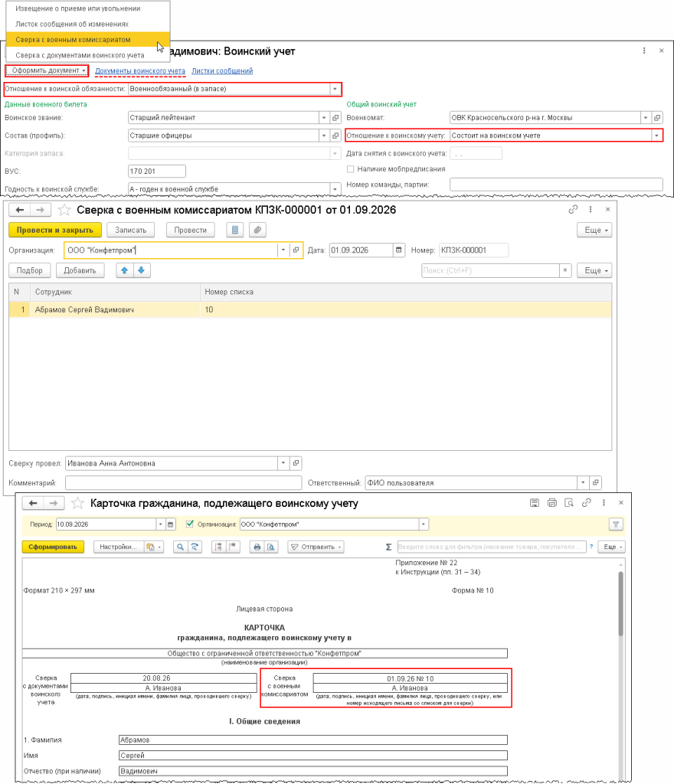
Task: Choose Извещение о приеме или увольнении
Action: pyautogui.click(x=88, y=8)
